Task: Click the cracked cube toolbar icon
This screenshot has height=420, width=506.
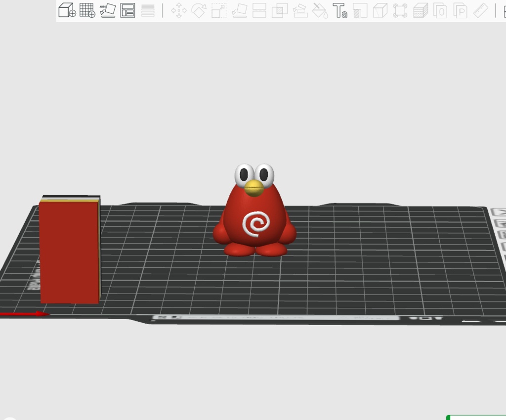Action: (380, 11)
